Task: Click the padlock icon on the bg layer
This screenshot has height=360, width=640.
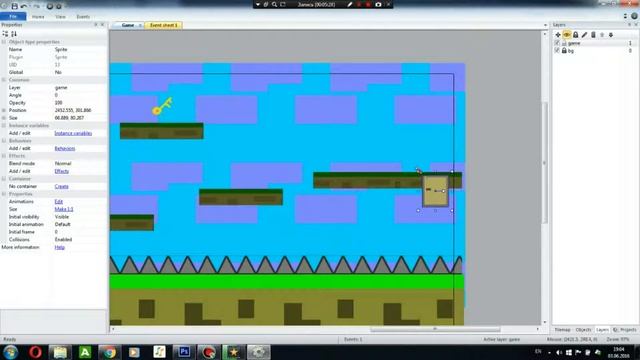Action: [564, 51]
